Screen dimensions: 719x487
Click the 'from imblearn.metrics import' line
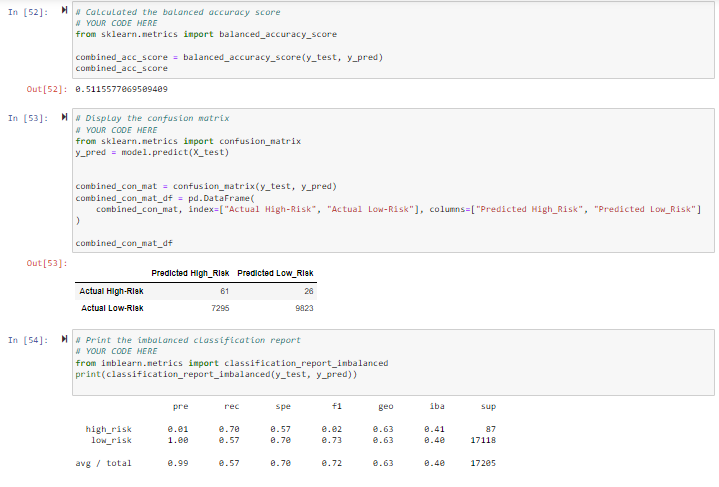pos(232,363)
